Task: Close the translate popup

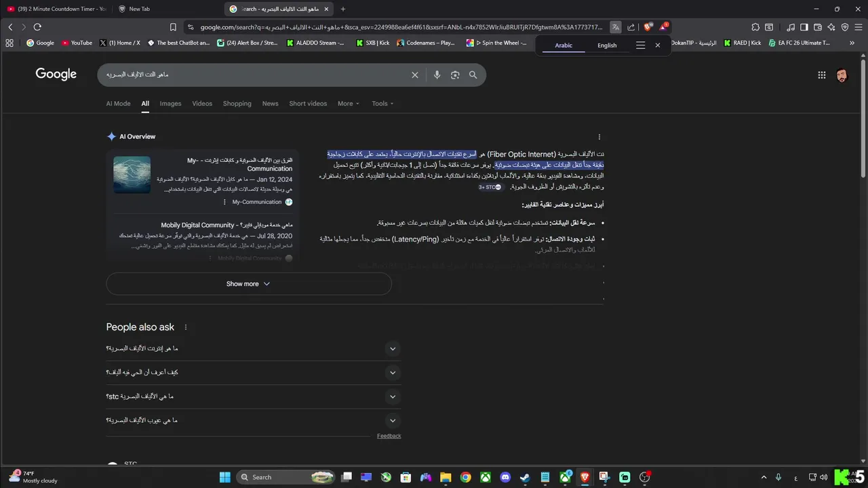Action: [657, 45]
